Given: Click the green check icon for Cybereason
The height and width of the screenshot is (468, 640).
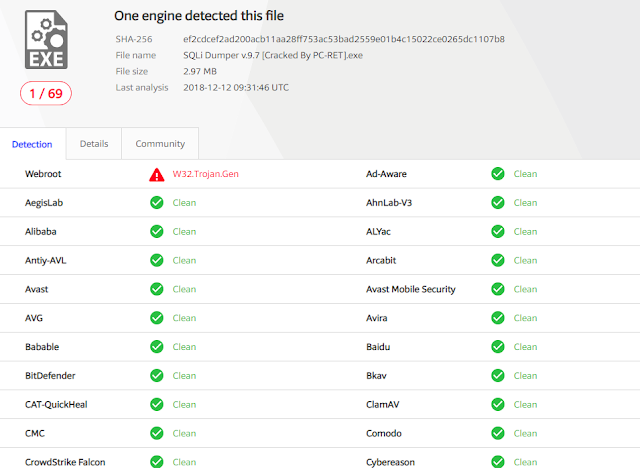Looking at the screenshot, I should point(497,462).
